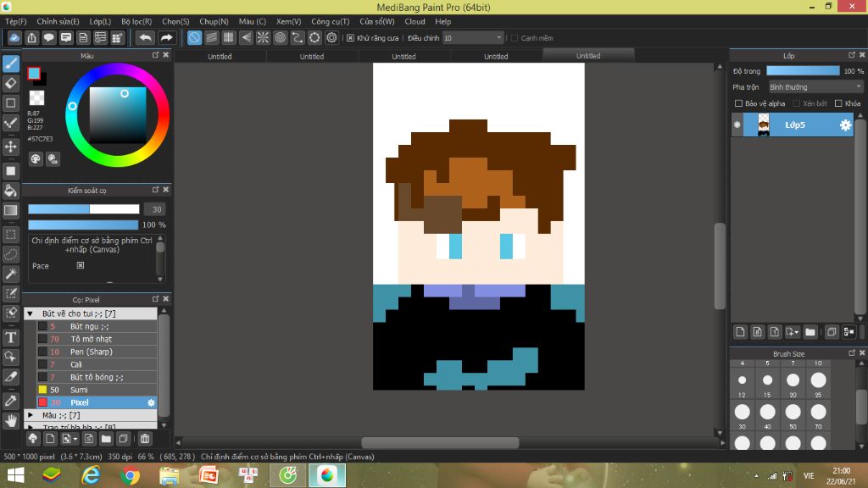The width and height of the screenshot is (868, 488).
Task: Click the horizontal canvas scrollbar
Action: [x=440, y=442]
